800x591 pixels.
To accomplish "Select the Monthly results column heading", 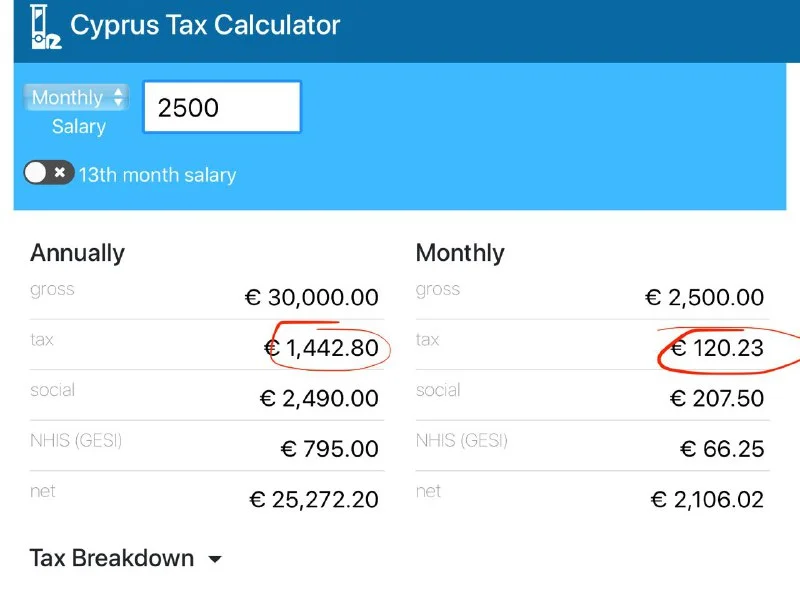I will (460, 253).
